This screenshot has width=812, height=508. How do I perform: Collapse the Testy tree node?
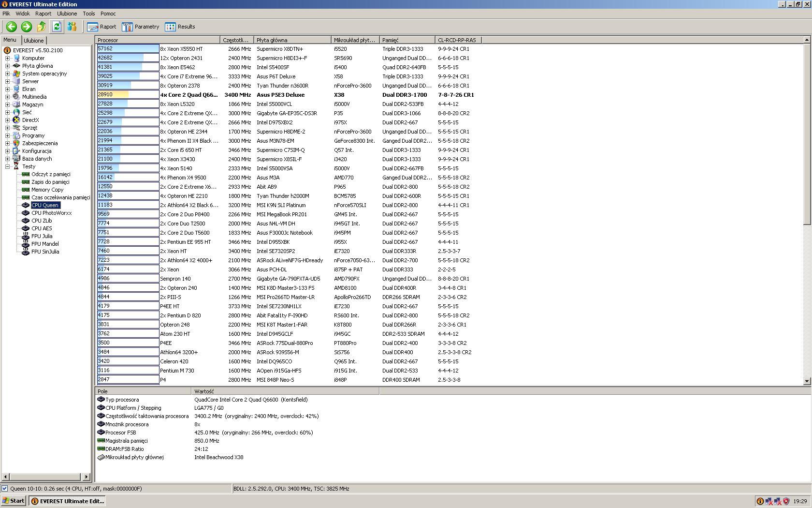(x=8, y=166)
